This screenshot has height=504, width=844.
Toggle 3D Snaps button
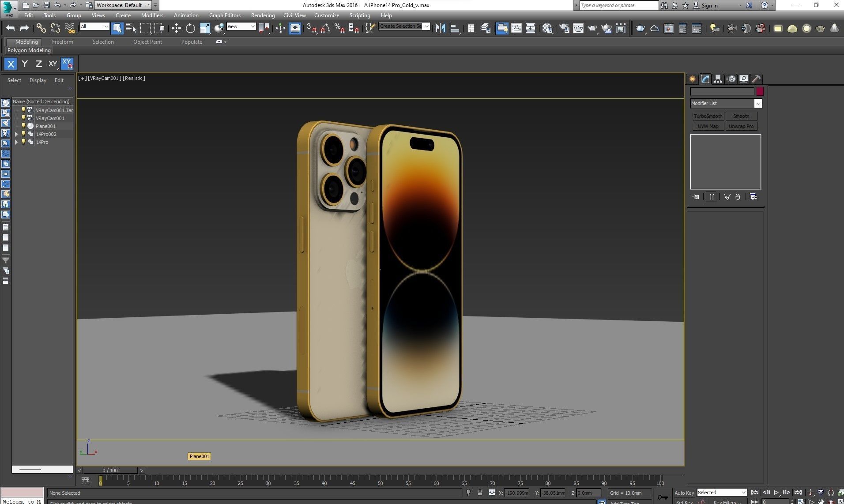(312, 28)
